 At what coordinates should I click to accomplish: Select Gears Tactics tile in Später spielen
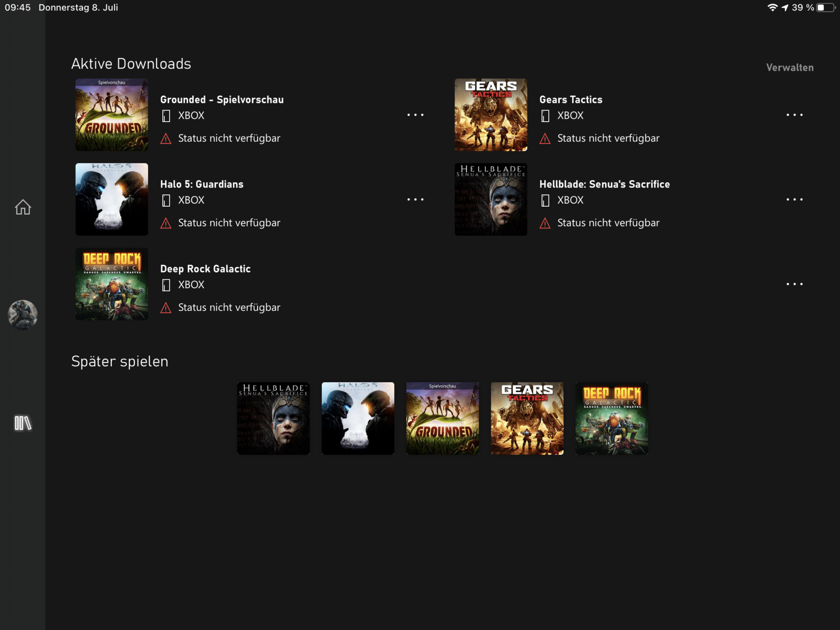527,418
